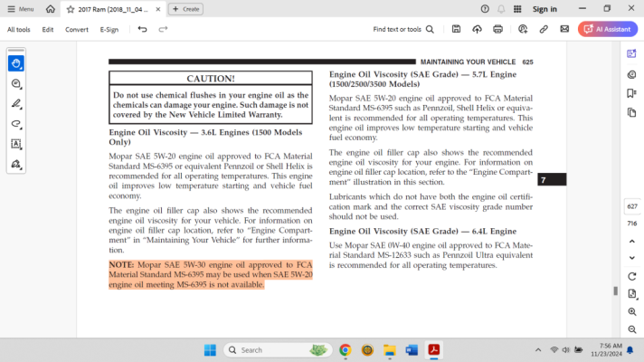
Task: Select the Add text box tool
Action: pyautogui.click(x=16, y=144)
